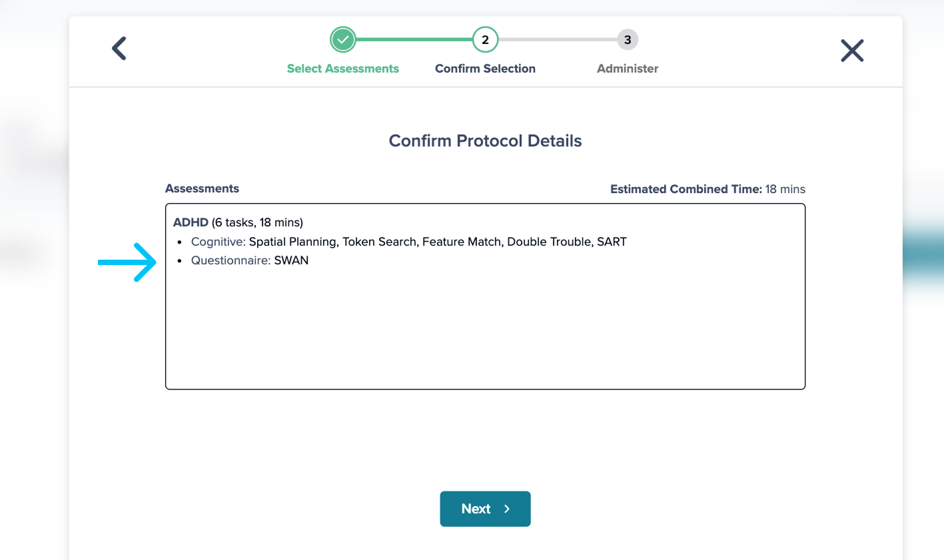Click the Estimated Combined Time value
The height and width of the screenshot is (560, 944).
point(786,189)
